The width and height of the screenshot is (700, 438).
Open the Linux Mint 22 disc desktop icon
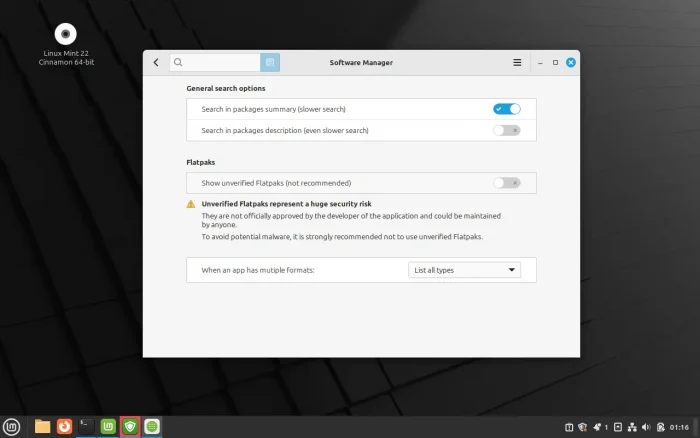pyautogui.click(x=65, y=34)
